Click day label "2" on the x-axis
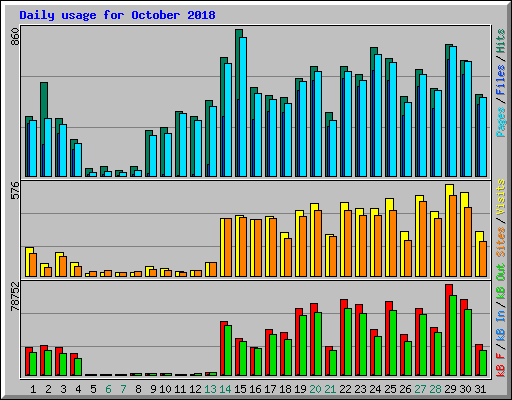Screen dimensions: 512x400 pos(48,389)
